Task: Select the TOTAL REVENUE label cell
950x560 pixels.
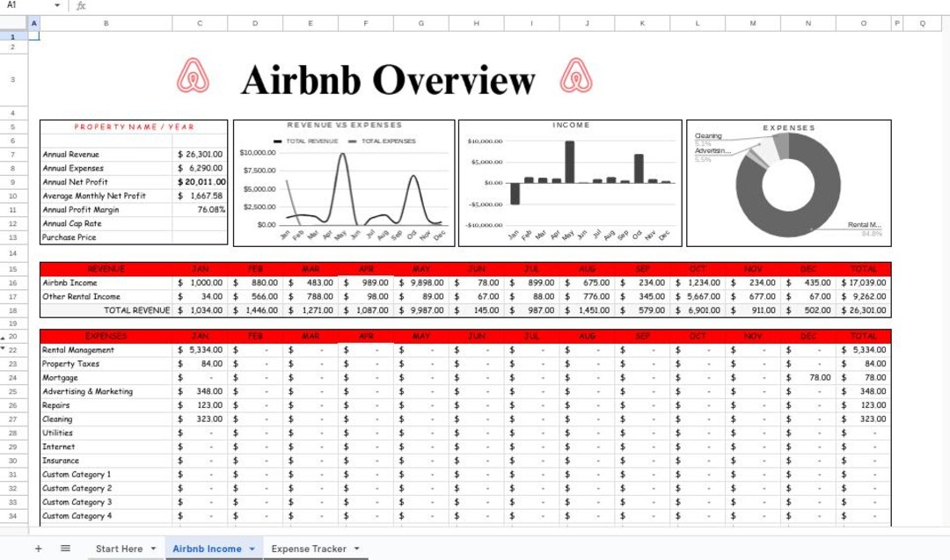Action: point(136,309)
